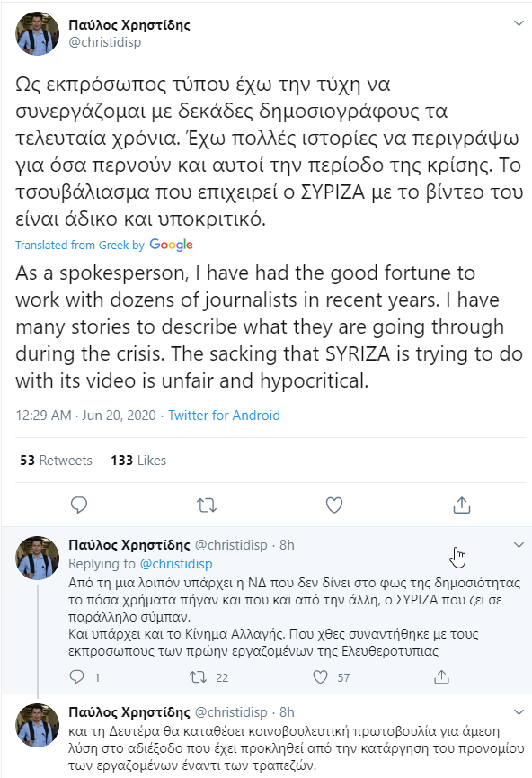Reply to the first reply tweet

point(77,676)
